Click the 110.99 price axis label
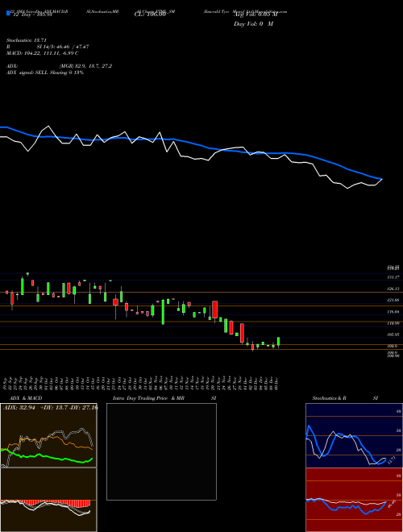 point(393,323)
